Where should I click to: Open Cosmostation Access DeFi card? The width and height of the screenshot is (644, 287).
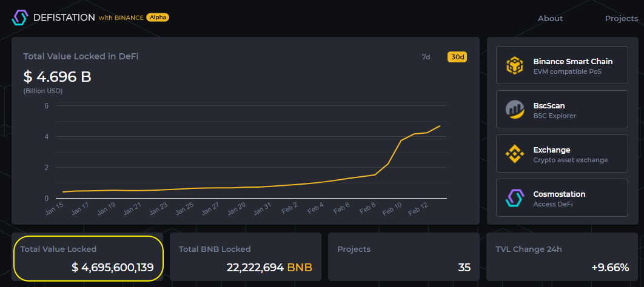[x=562, y=197]
